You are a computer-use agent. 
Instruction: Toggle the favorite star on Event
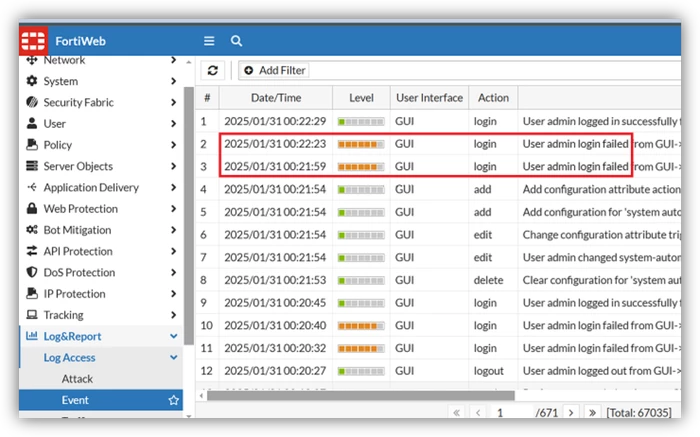point(174,400)
